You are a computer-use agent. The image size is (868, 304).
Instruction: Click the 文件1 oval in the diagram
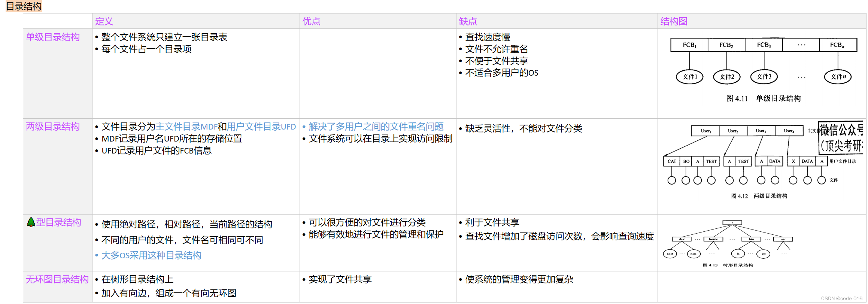pos(690,77)
